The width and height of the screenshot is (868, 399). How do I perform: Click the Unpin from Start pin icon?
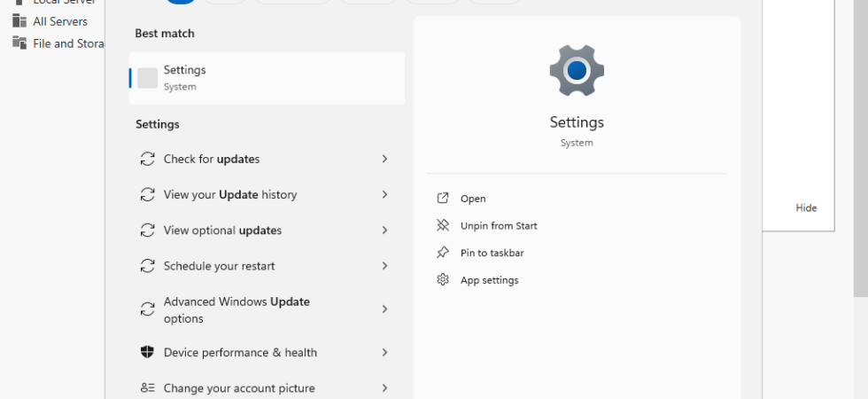click(443, 225)
